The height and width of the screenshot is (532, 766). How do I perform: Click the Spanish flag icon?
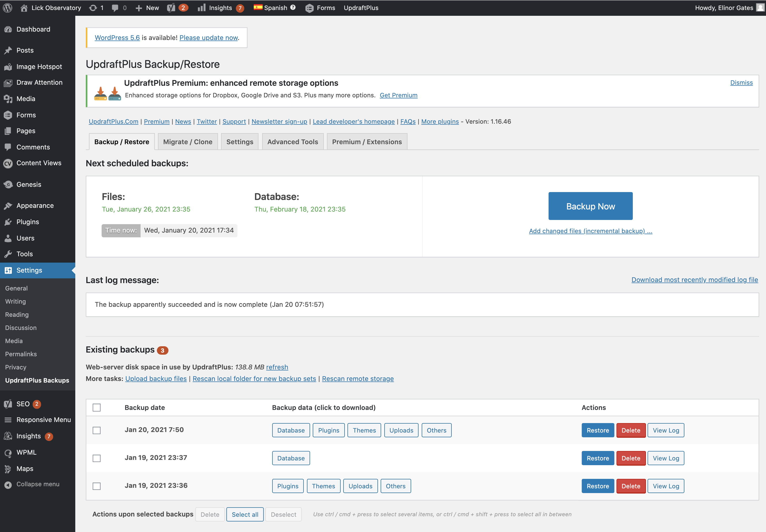(x=258, y=7)
